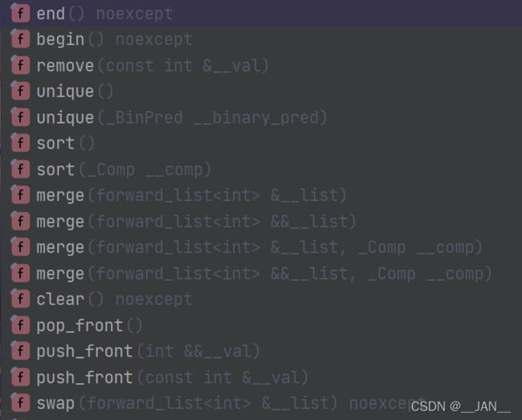Pick the unique() completion with no arguments
Viewport: 522px width, 420px height.
(x=261, y=92)
